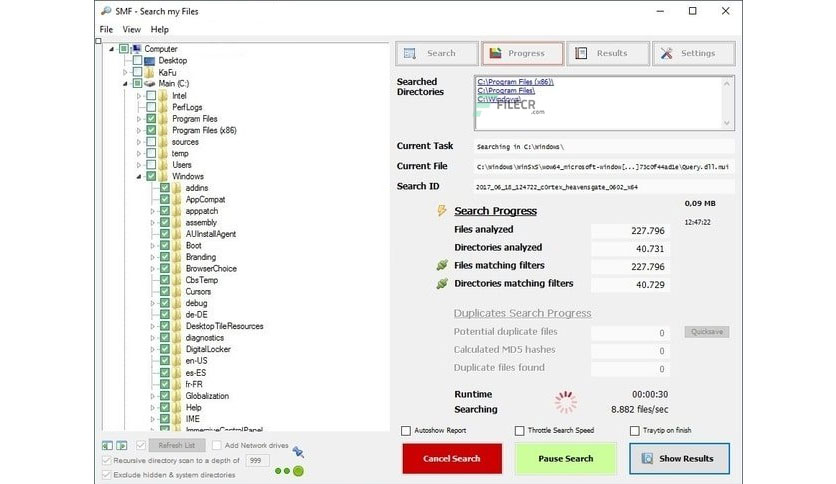Click the Results tab report icon
This screenshot has height=484, width=836.
pyautogui.click(x=581, y=53)
